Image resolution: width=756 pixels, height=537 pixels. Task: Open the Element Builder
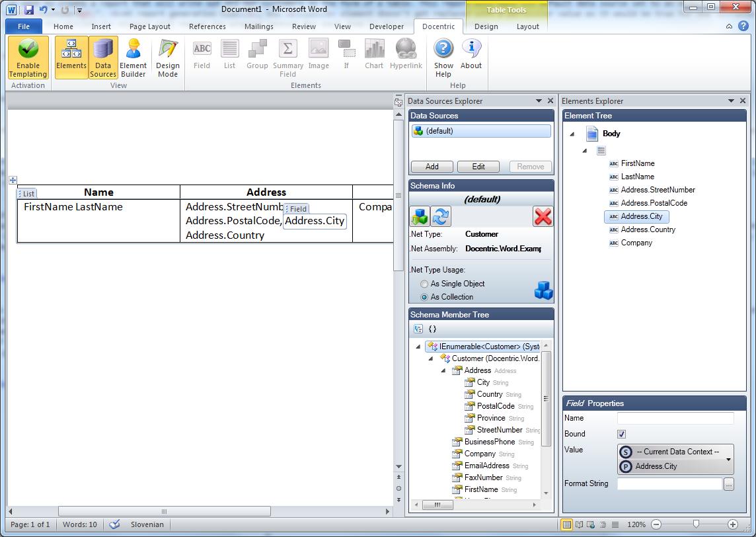[133, 58]
